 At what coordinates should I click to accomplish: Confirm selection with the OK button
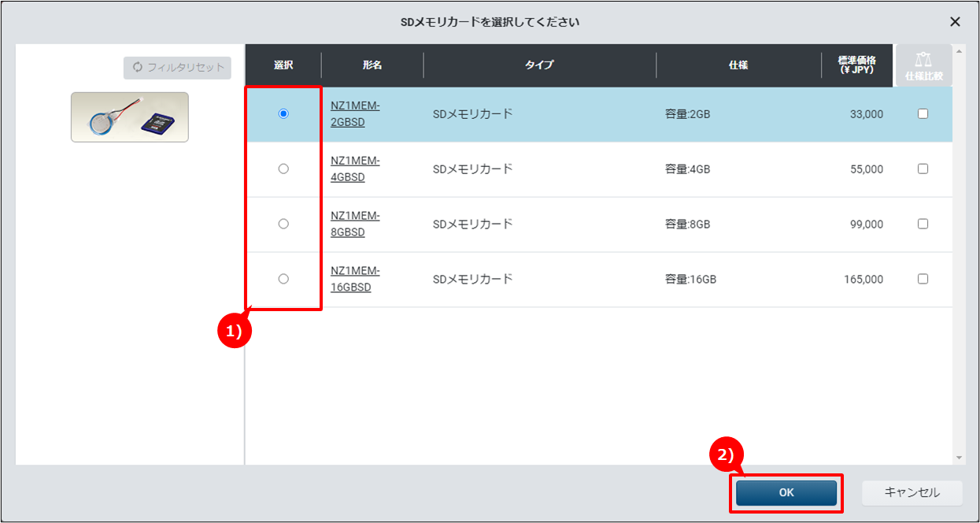tap(786, 492)
